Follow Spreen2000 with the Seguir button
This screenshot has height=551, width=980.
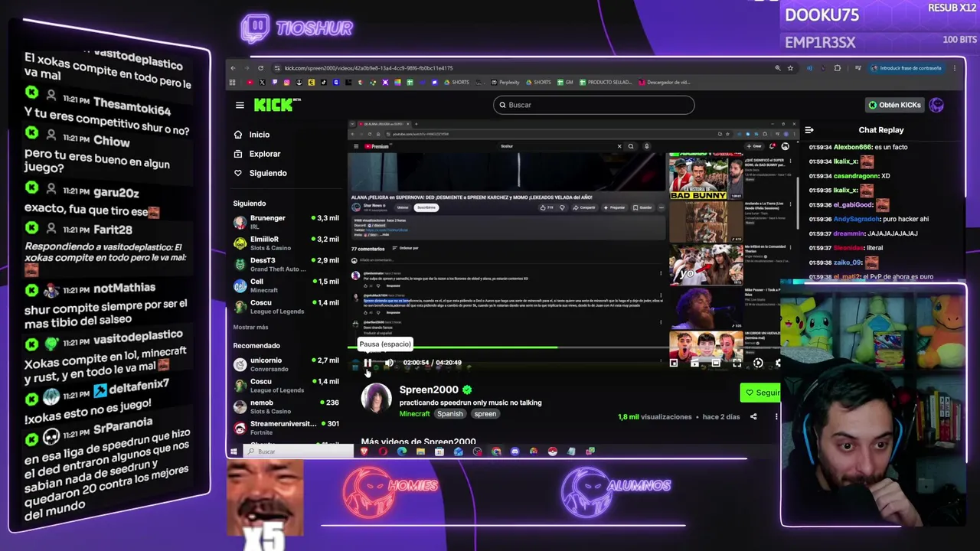tap(762, 393)
